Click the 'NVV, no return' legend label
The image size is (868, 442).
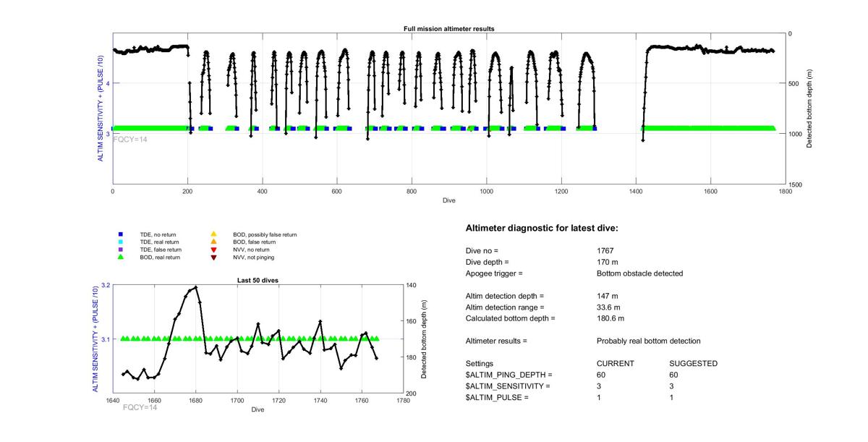coord(250,250)
